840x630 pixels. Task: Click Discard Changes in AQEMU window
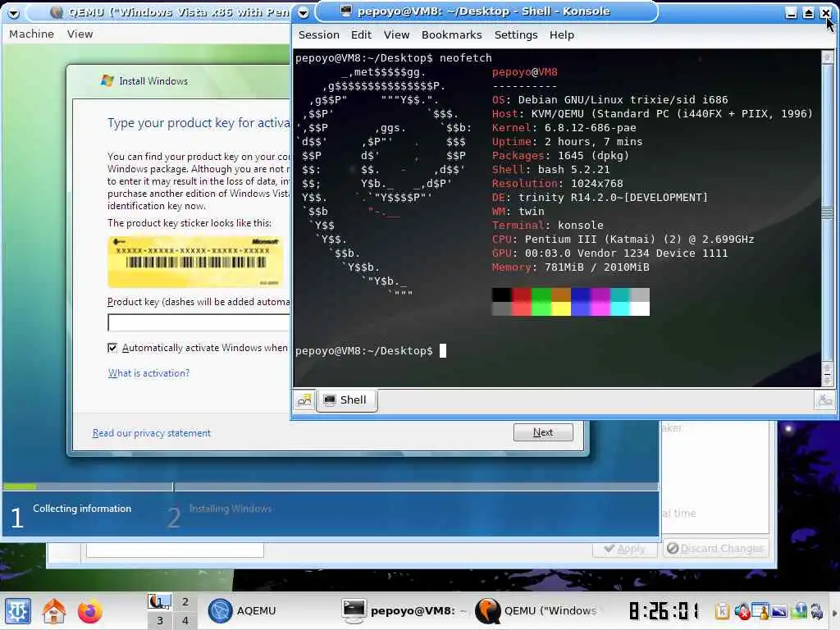(x=716, y=549)
